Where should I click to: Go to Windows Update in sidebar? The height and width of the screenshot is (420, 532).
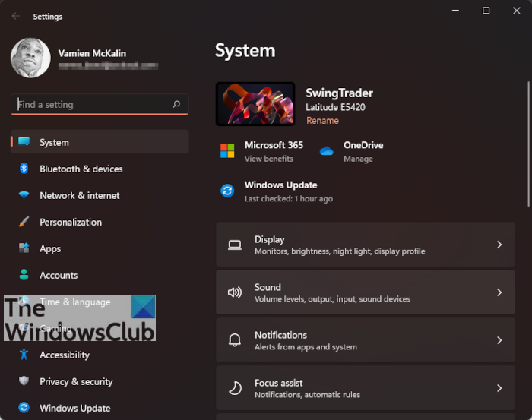click(74, 408)
